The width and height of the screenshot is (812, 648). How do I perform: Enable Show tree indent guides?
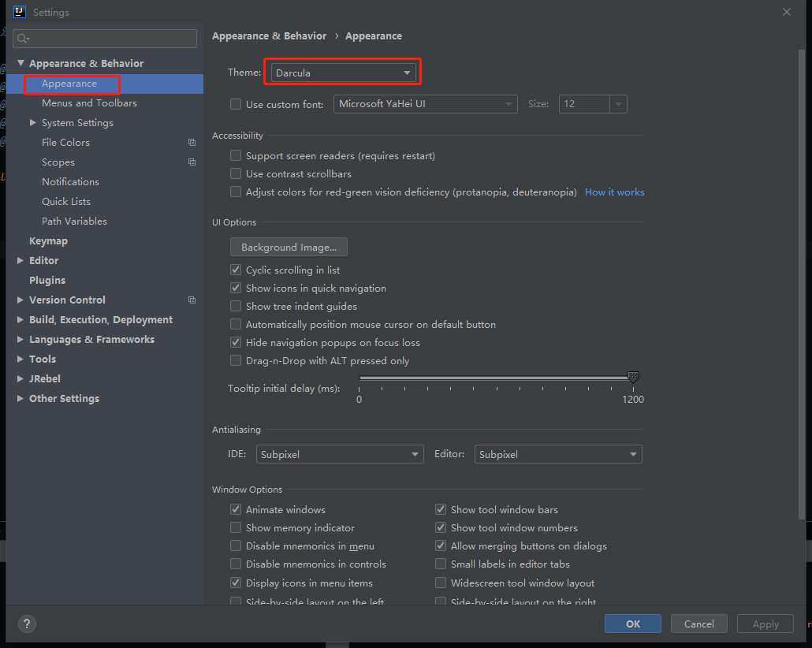(x=236, y=306)
